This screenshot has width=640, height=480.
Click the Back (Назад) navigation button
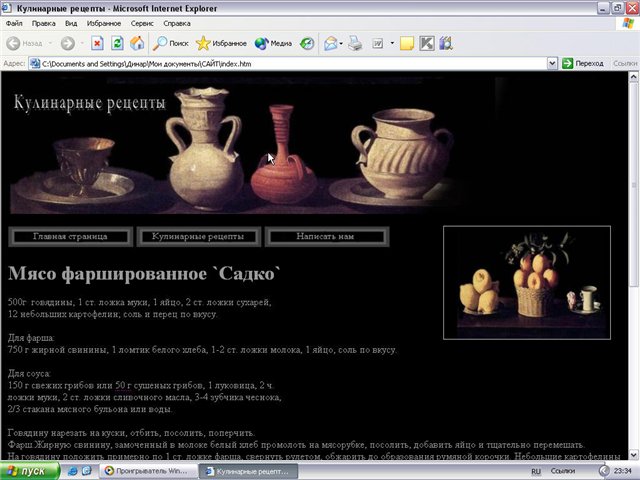coord(25,44)
